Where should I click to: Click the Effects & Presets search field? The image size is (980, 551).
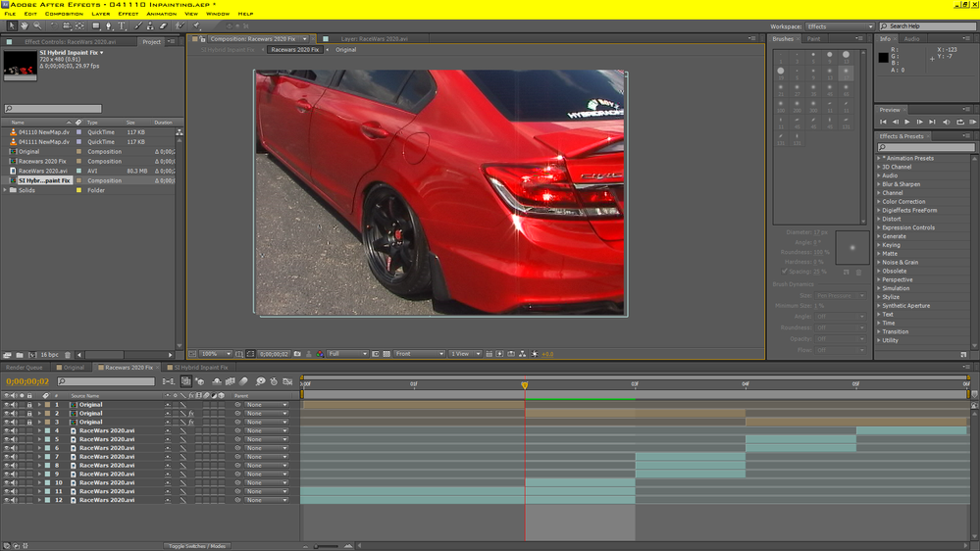927,147
